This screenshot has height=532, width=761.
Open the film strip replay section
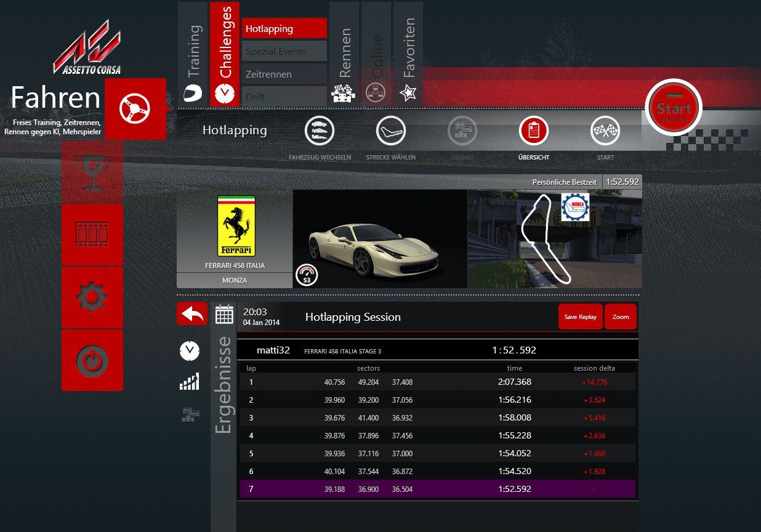[92, 235]
